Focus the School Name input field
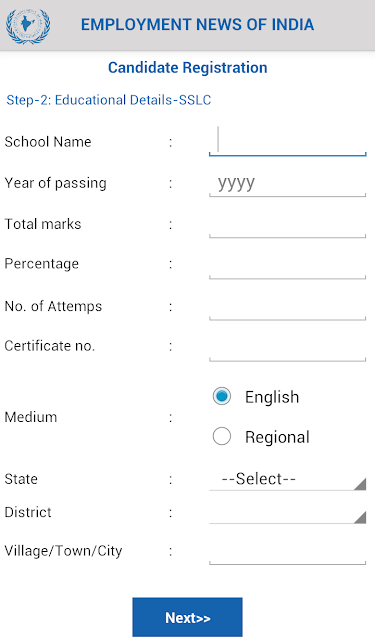Viewport: 375px width, 640px height. pyautogui.click(x=287, y=141)
